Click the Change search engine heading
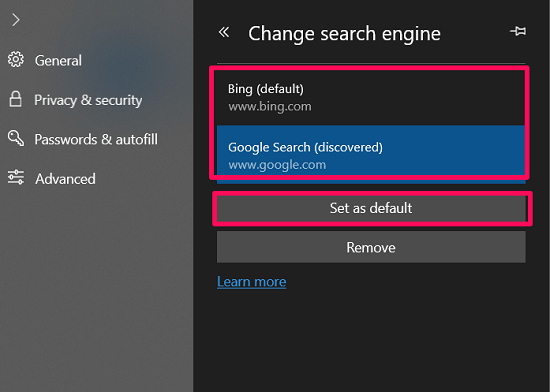The width and height of the screenshot is (550, 392). point(344,34)
